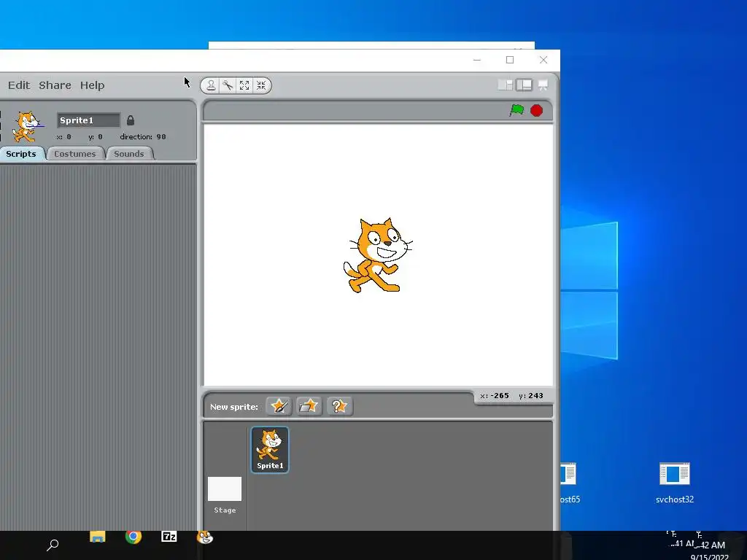Switch to full stage view mode
The image size is (747, 560).
click(x=524, y=85)
